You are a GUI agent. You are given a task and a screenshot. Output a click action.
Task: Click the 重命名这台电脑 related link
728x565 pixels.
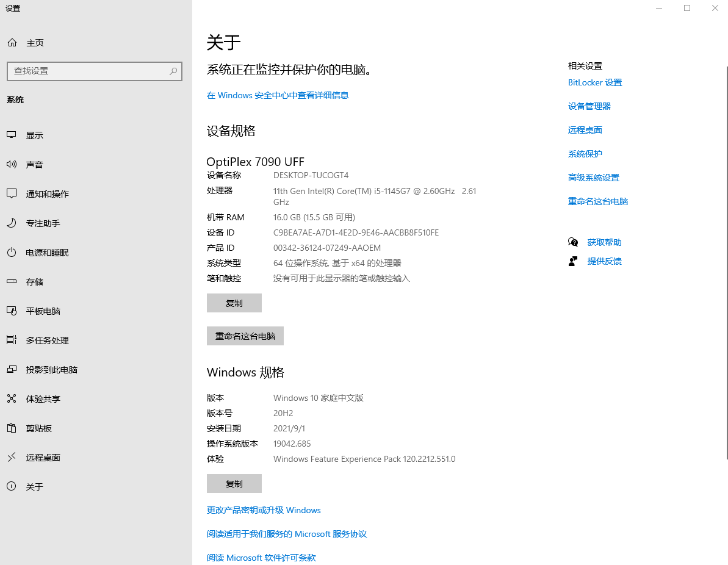[598, 201]
